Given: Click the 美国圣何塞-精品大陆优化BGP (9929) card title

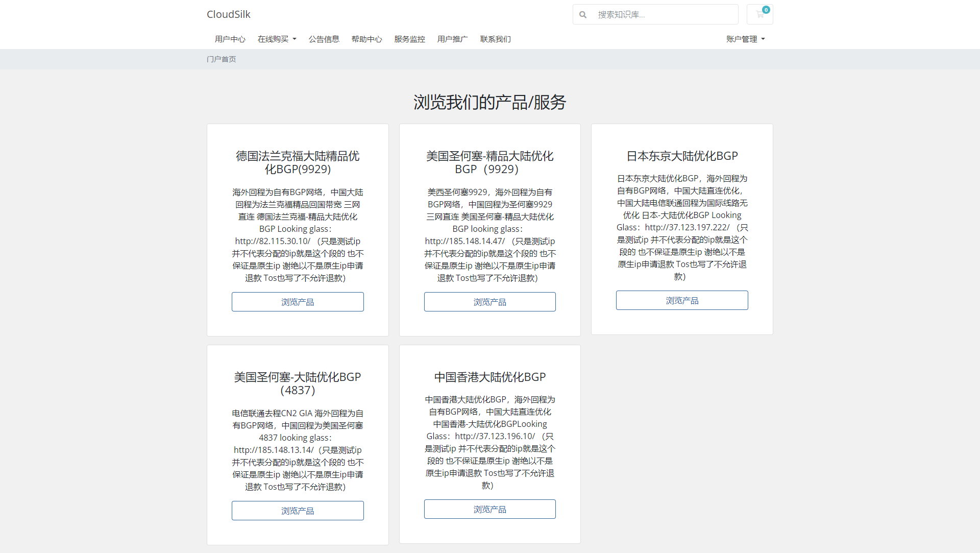Looking at the screenshot, I should (x=490, y=162).
